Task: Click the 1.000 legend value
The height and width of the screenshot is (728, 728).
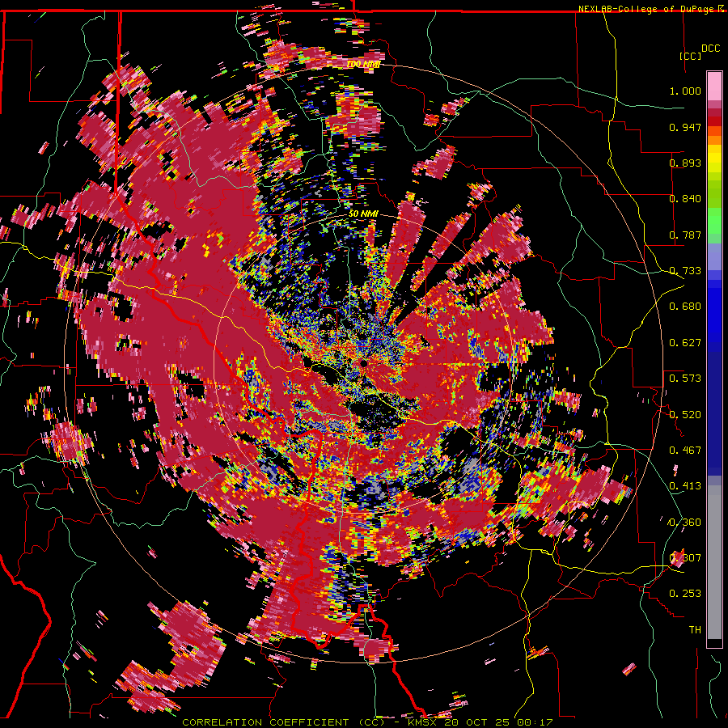Action: click(x=685, y=91)
